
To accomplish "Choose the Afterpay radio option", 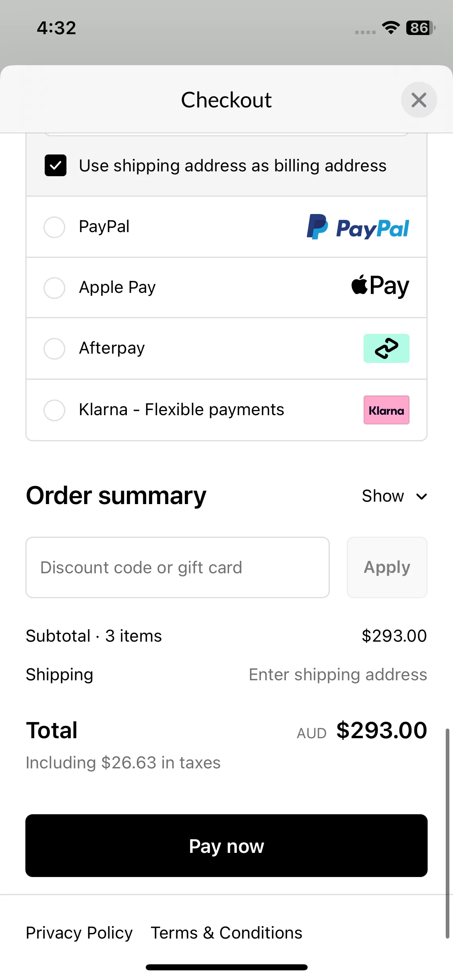I will point(54,348).
